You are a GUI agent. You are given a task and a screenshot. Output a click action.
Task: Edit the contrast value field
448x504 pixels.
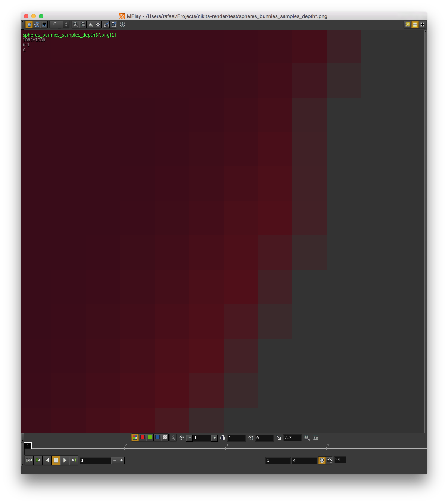236,438
